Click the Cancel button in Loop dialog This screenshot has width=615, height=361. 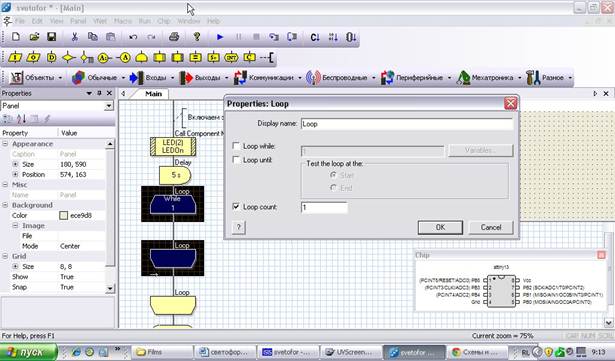coord(491,227)
